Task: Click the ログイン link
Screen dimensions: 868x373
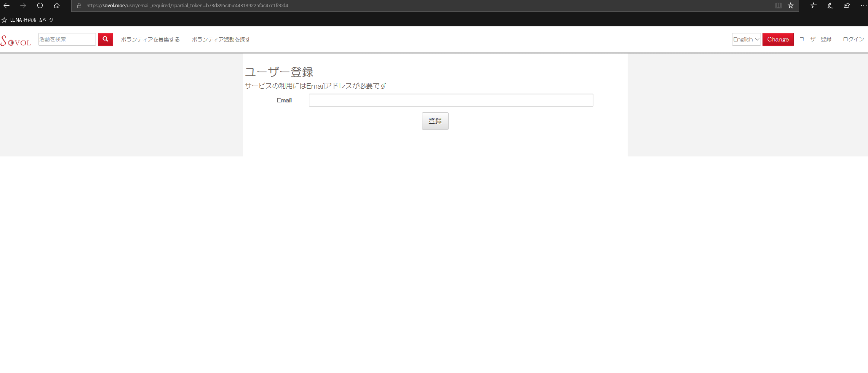Action: coord(853,39)
